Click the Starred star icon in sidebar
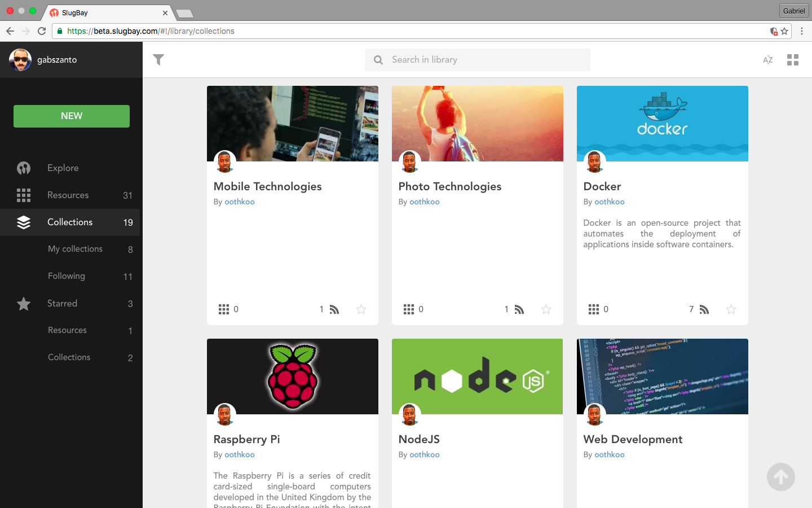This screenshot has height=508, width=812. coord(24,304)
